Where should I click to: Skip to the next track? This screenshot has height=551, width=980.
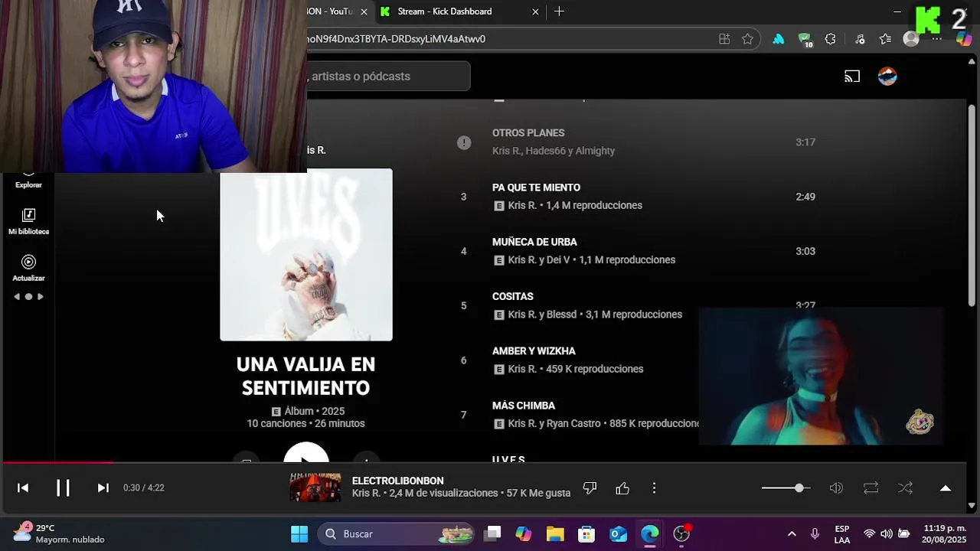coord(103,487)
